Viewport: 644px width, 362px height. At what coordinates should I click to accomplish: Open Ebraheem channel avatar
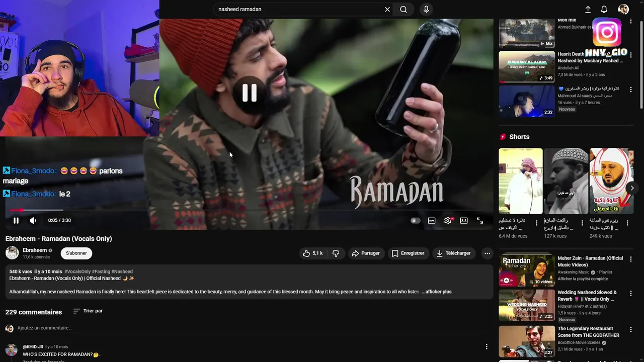pyautogui.click(x=12, y=253)
